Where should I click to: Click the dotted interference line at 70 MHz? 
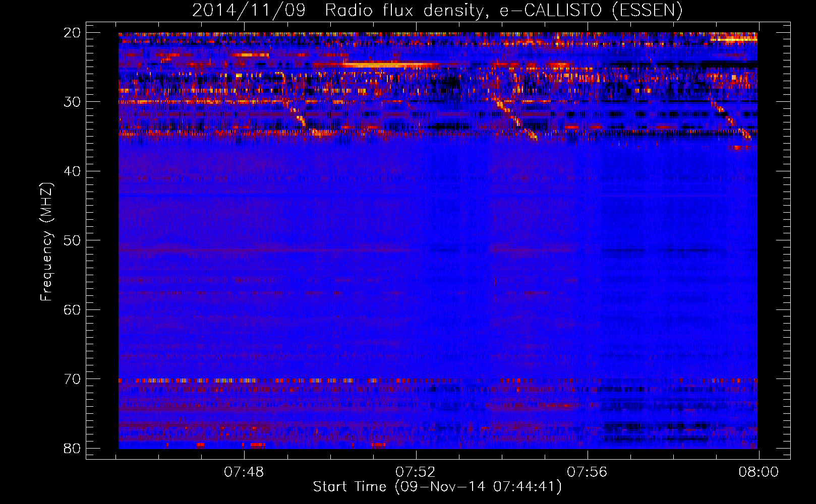[438, 381]
